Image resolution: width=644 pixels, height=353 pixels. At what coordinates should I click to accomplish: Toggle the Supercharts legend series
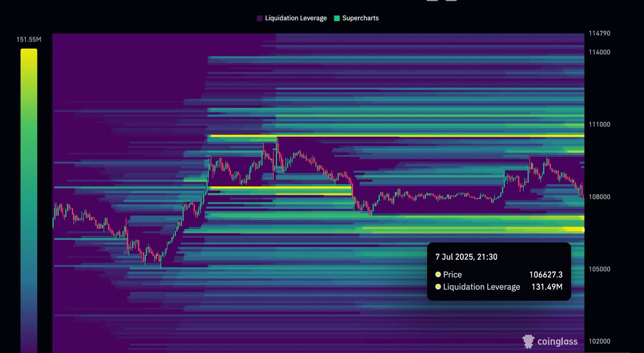356,18
